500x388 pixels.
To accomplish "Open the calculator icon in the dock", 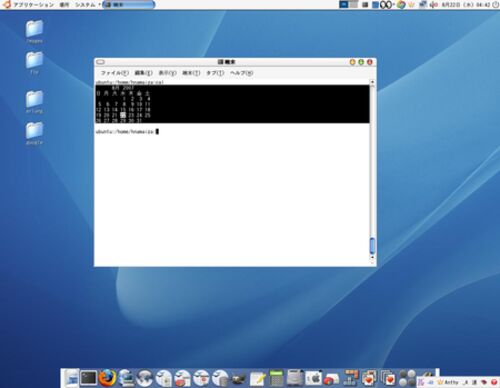I will pos(276,378).
